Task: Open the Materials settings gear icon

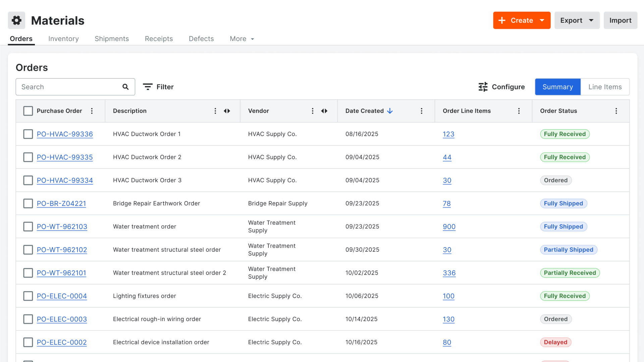Action: click(16, 20)
